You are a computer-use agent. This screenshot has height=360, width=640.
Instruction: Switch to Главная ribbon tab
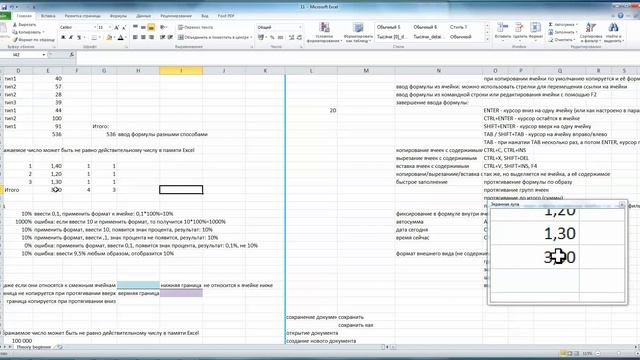pyautogui.click(x=24, y=16)
